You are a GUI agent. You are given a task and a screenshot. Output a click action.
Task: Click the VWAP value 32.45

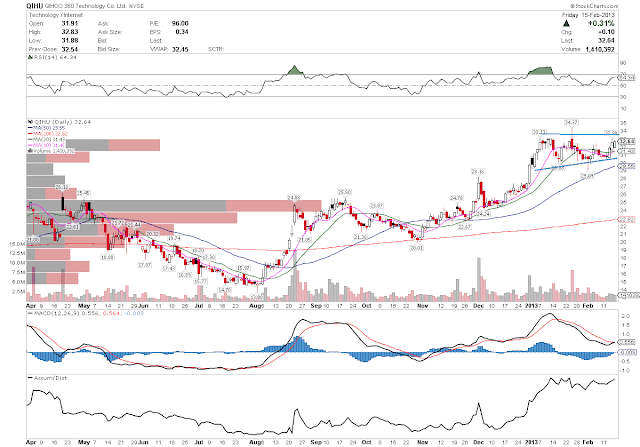(x=180, y=49)
